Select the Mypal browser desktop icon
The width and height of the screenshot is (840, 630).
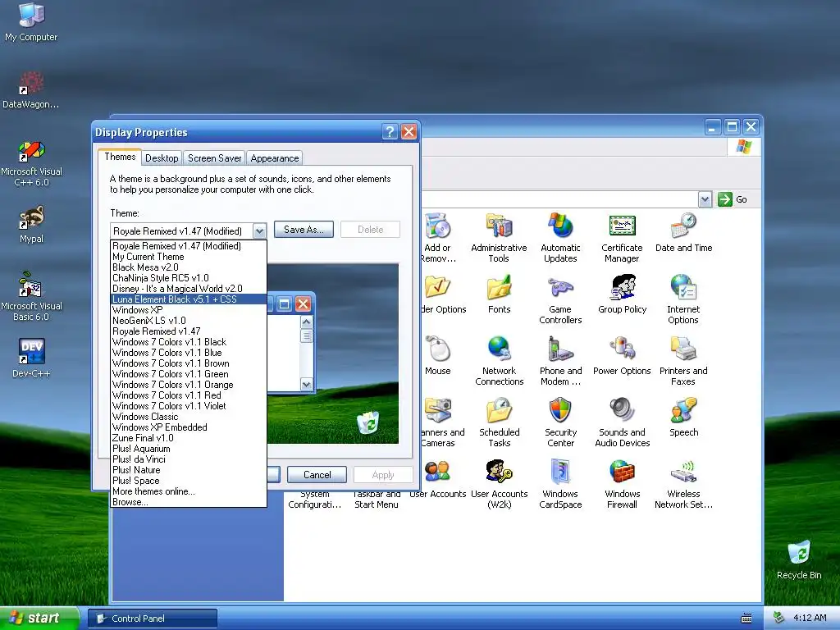[x=31, y=224]
